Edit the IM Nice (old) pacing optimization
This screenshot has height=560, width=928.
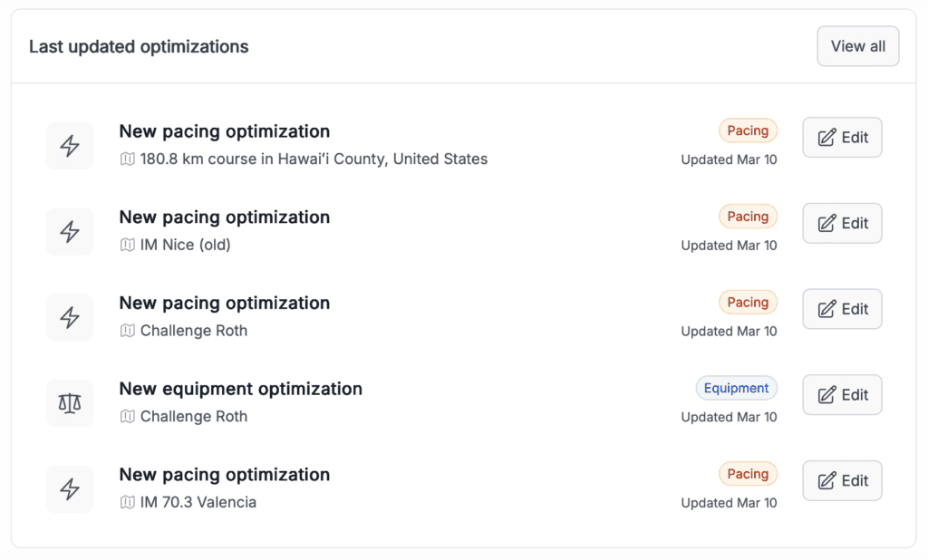point(842,223)
